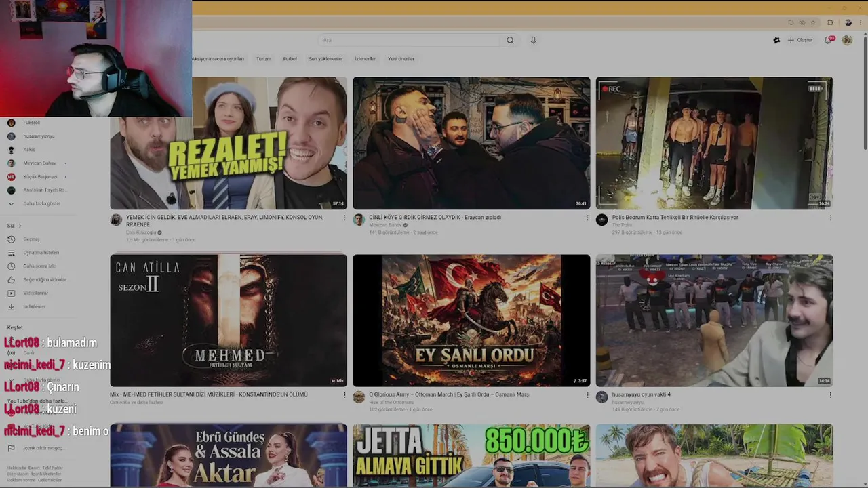Viewport: 868px width, 488px height.
Task: Open REZALET YEMEK YANMIŞ video thumbnail
Action: coord(229,143)
